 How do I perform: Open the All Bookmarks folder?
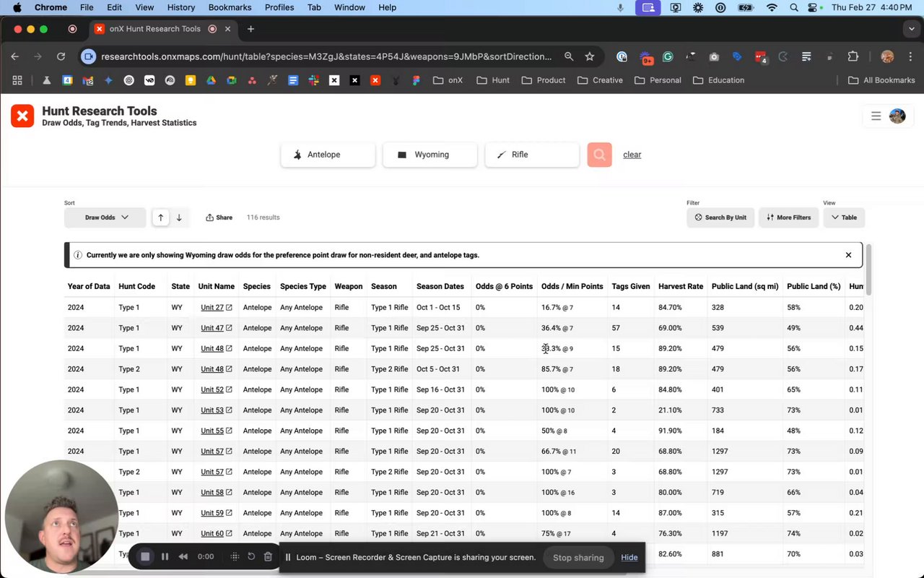[881, 80]
